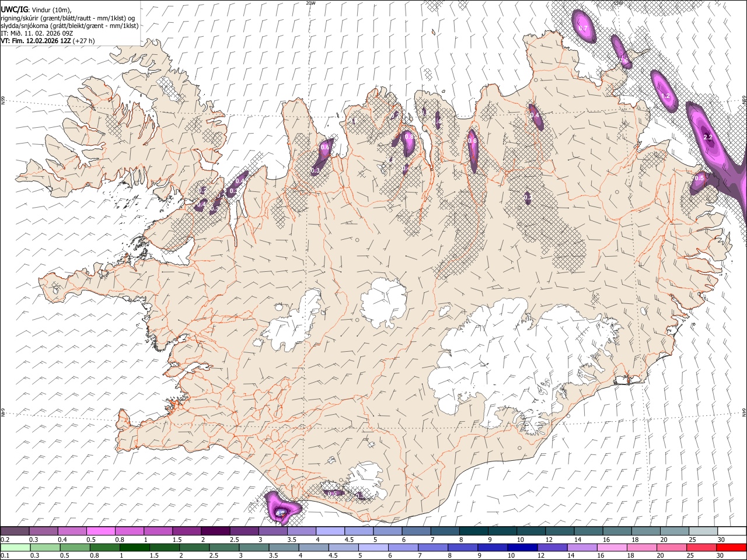This screenshot has width=747, height=560.
Task: Click the '0.8' label under the purple scale
Action: (x=120, y=540)
